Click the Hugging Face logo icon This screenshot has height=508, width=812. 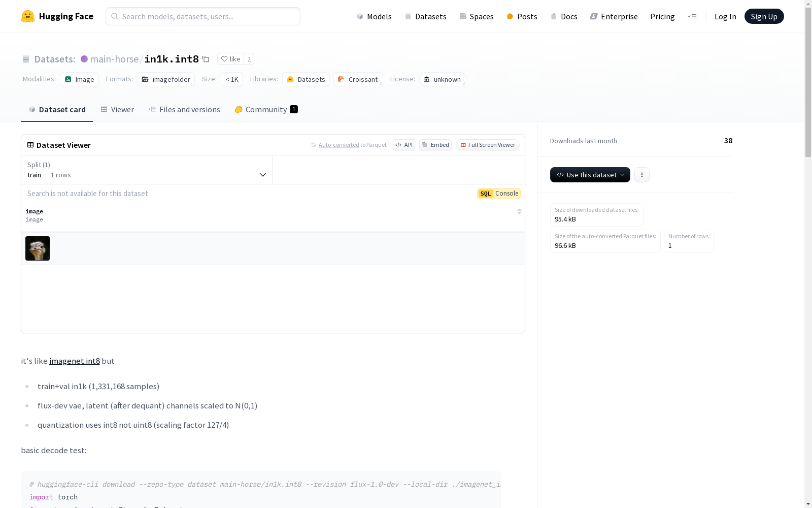[x=28, y=16]
